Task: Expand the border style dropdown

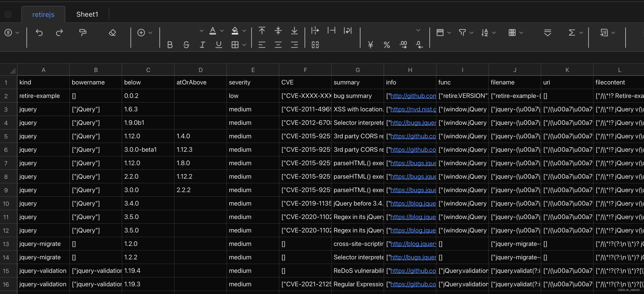Action: point(244,45)
